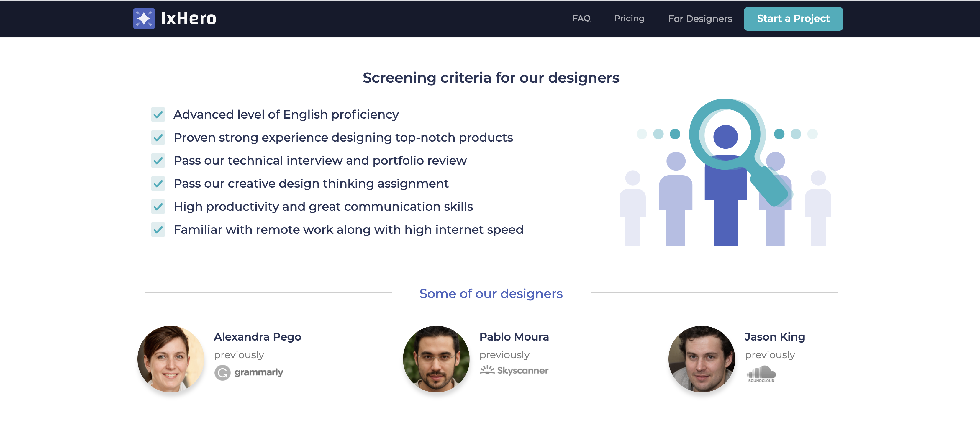Toggle the creative design thinking assignment checkmark

pyautogui.click(x=158, y=184)
